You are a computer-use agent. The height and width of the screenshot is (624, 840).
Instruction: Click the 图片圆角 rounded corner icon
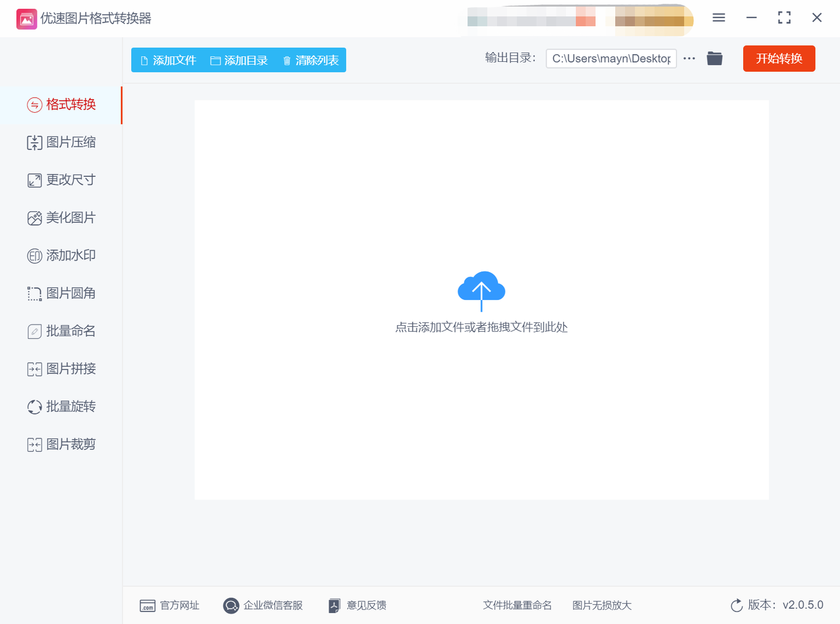pyautogui.click(x=34, y=294)
